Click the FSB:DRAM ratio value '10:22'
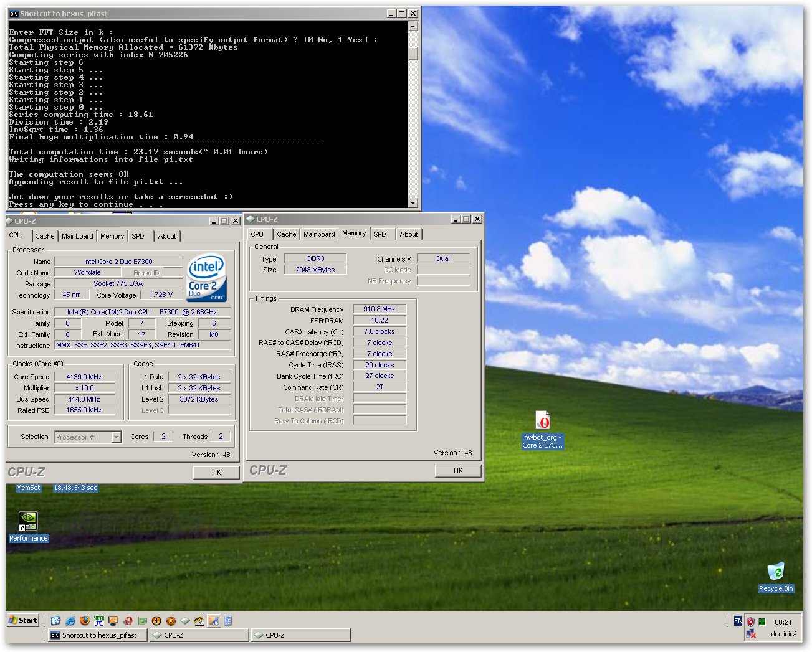812x652 pixels. [380, 320]
